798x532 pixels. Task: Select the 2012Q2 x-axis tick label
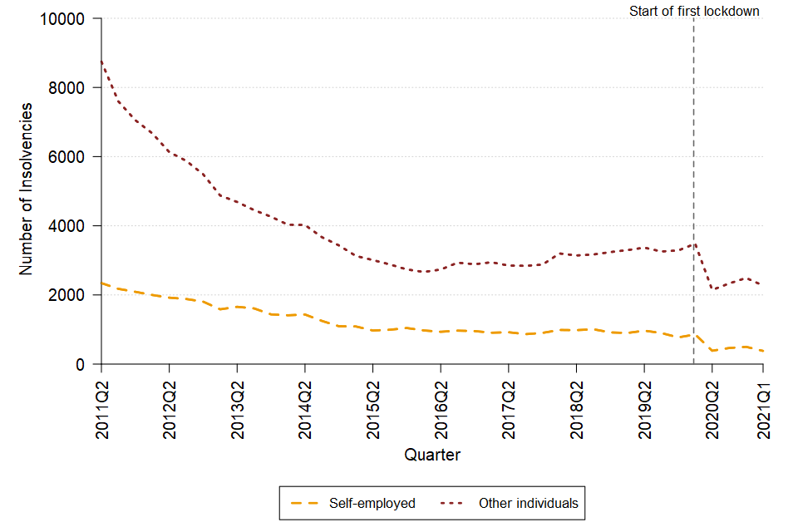point(170,406)
